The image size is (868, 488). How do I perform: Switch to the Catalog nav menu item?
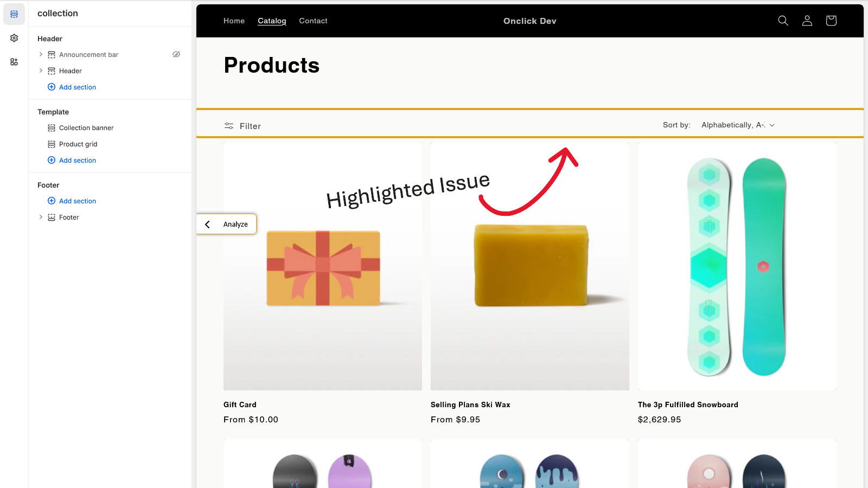(x=272, y=21)
